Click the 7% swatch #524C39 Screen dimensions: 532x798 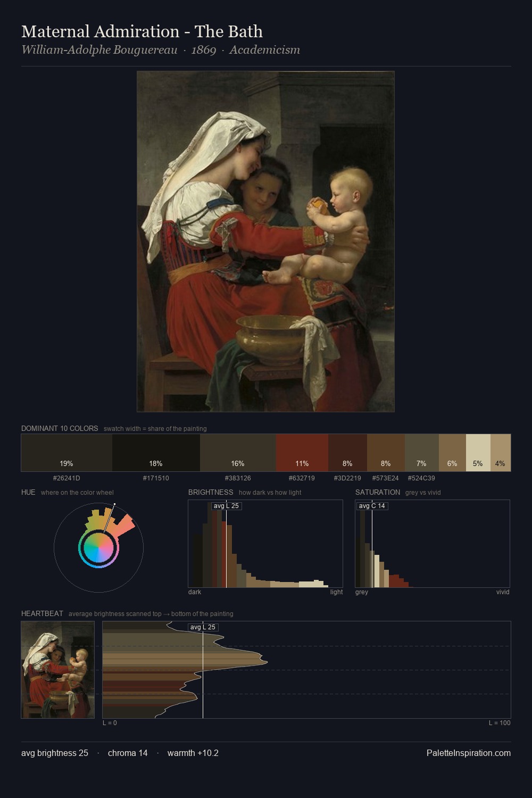(422, 453)
